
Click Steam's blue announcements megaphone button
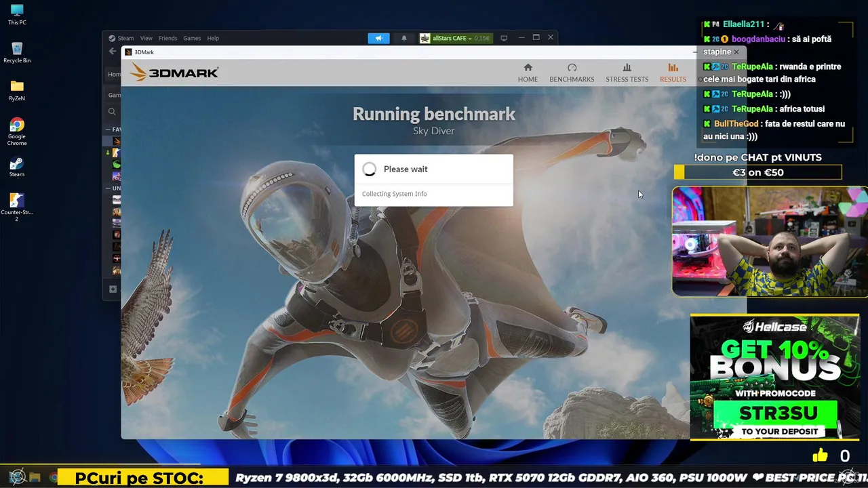point(378,38)
